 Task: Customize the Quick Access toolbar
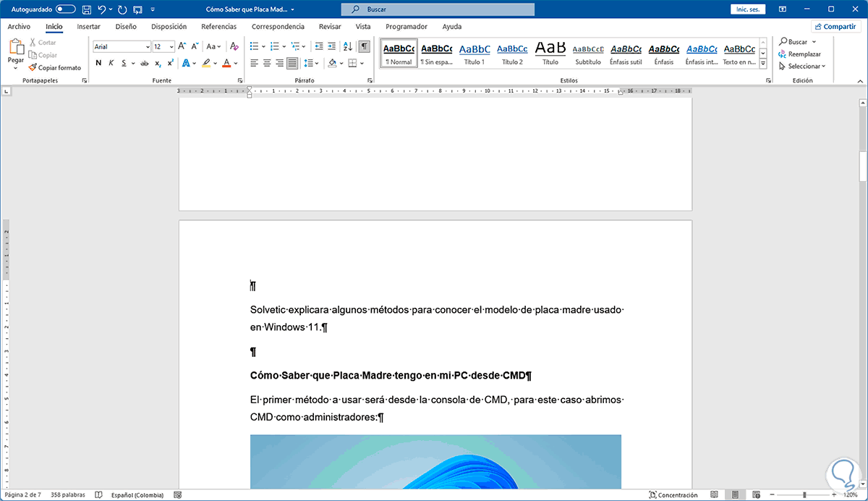(x=151, y=9)
